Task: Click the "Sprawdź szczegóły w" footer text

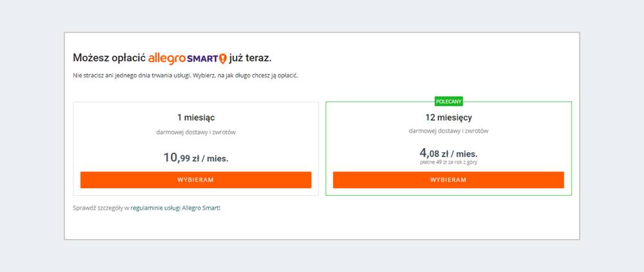Action: (x=101, y=208)
